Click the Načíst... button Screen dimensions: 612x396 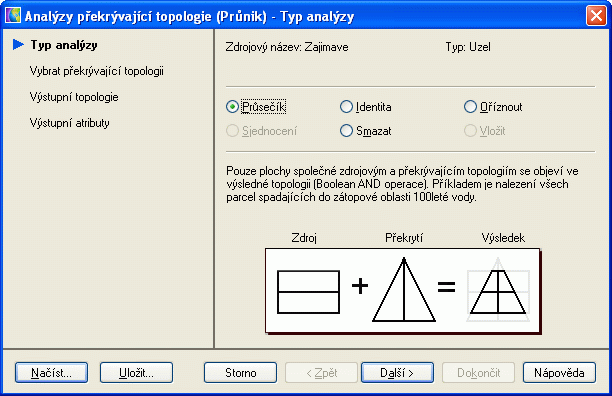tap(52, 373)
